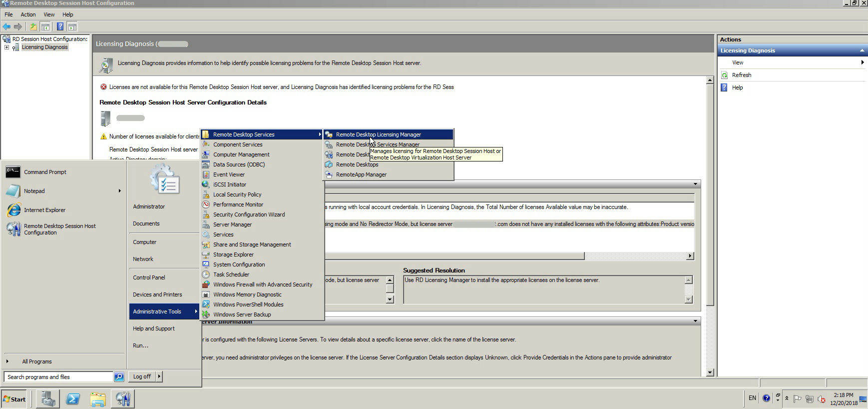Viewport: 868px width, 409px height.
Task: Click the Back arrow toolbar icon
Action: coord(6,26)
